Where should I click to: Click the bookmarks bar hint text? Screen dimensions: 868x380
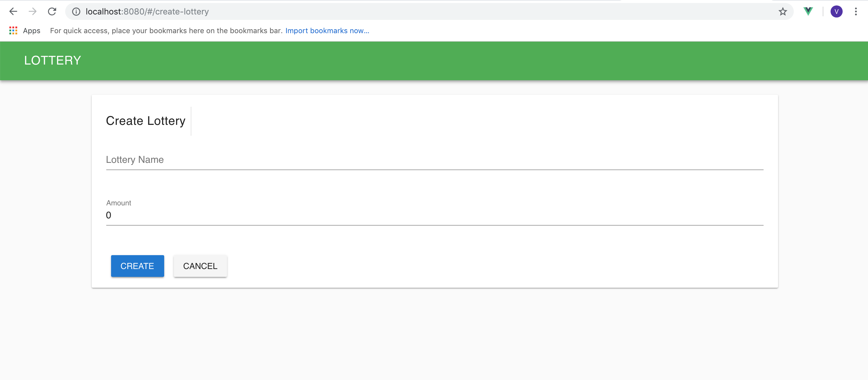[x=166, y=31]
